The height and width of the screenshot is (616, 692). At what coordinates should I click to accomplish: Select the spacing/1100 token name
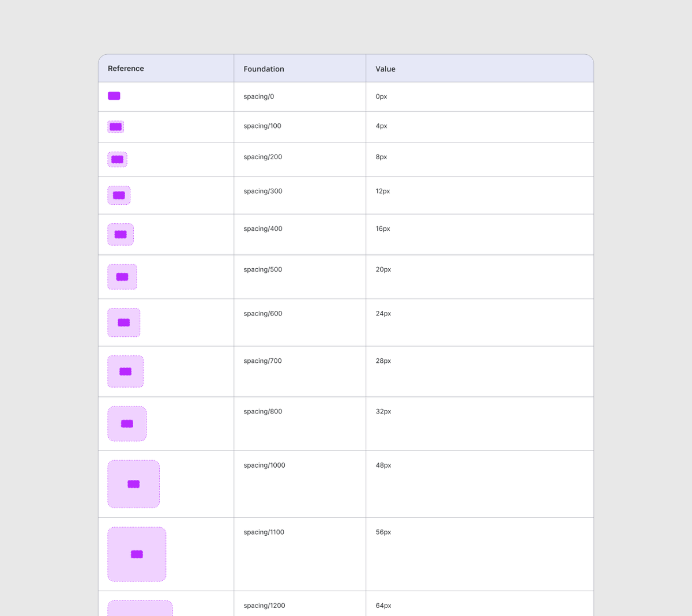point(264,532)
